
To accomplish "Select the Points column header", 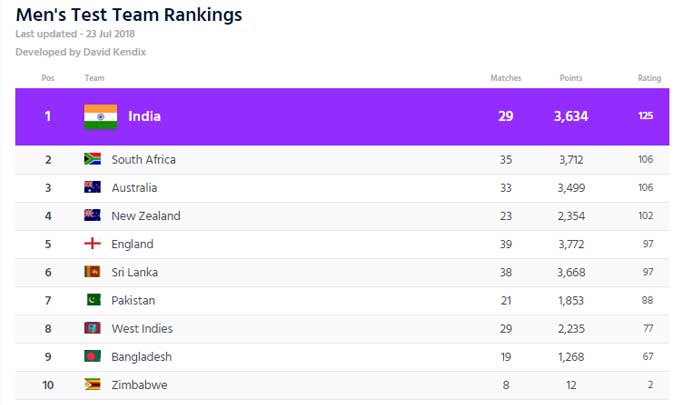I will pos(571,78).
